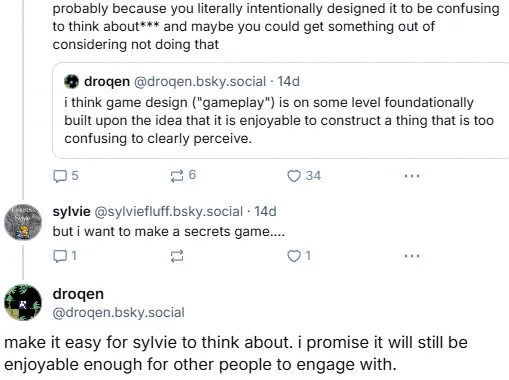Like sylvie's secrets game post
The width and height of the screenshot is (509, 380).
(x=299, y=256)
